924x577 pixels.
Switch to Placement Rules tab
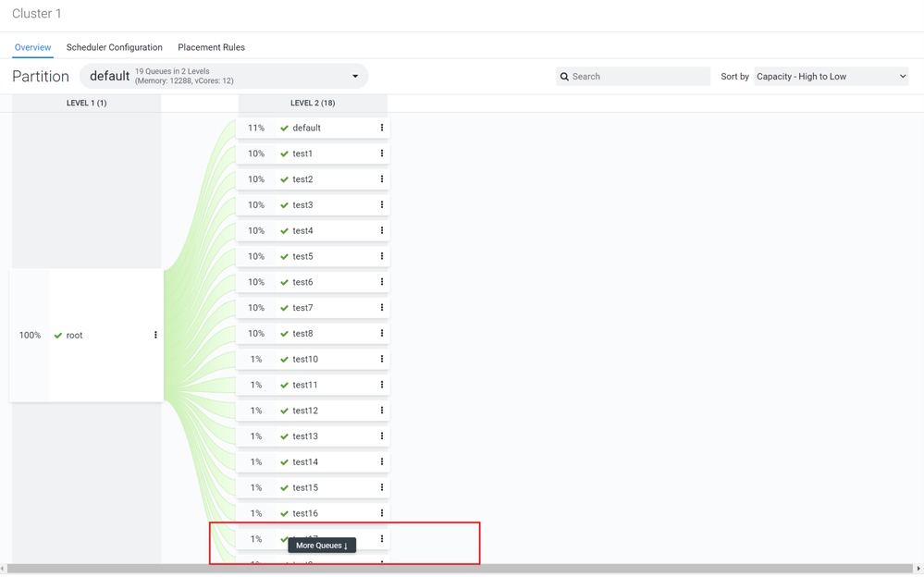pyautogui.click(x=211, y=47)
